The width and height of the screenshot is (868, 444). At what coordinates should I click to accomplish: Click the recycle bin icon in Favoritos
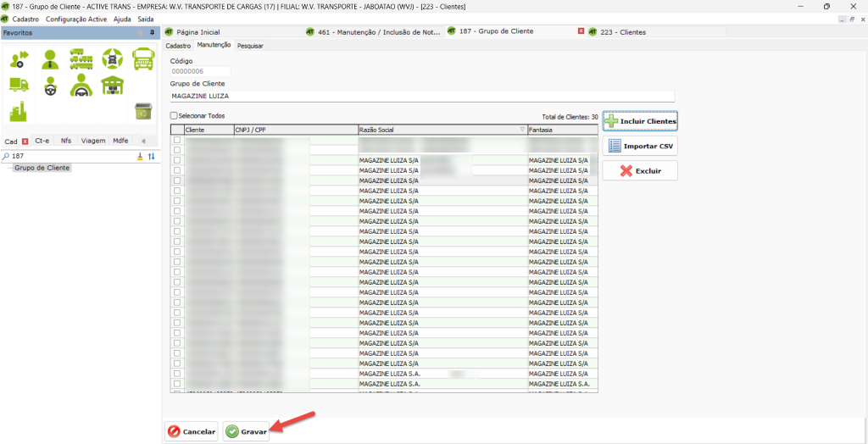tap(143, 111)
